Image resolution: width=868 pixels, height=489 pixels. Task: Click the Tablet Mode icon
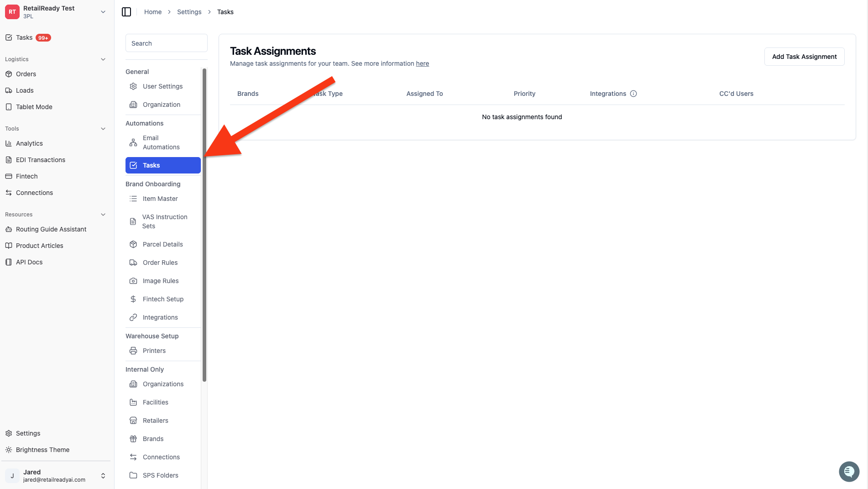pos(9,107)
